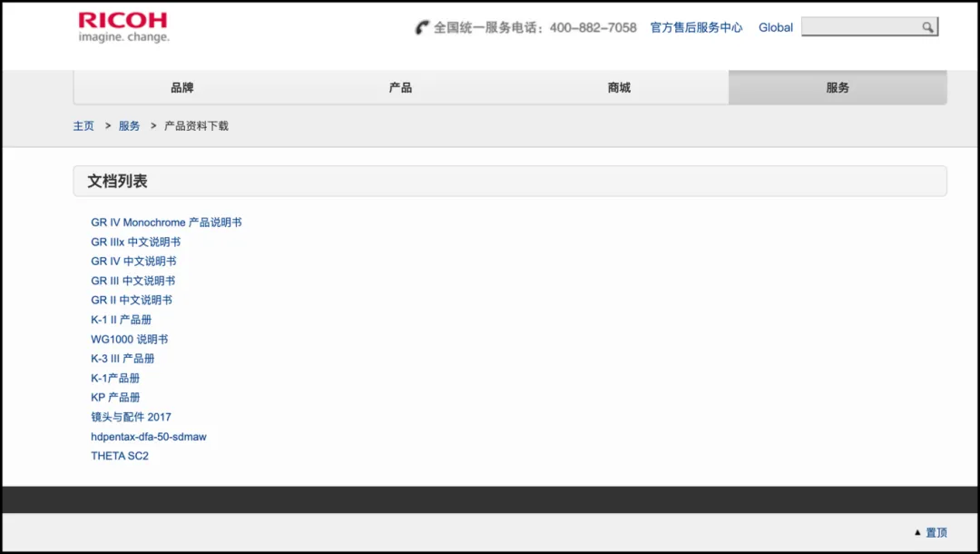Click 产品资料下载 breadcrumb text
The height and width of the screenshot is (554, 980).
point(196,125)
